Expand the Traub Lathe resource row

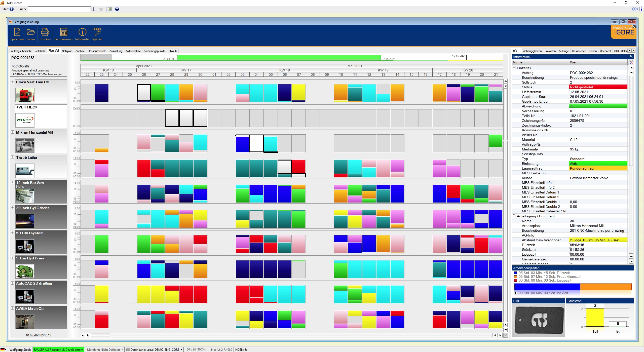(x=12, y=157)
